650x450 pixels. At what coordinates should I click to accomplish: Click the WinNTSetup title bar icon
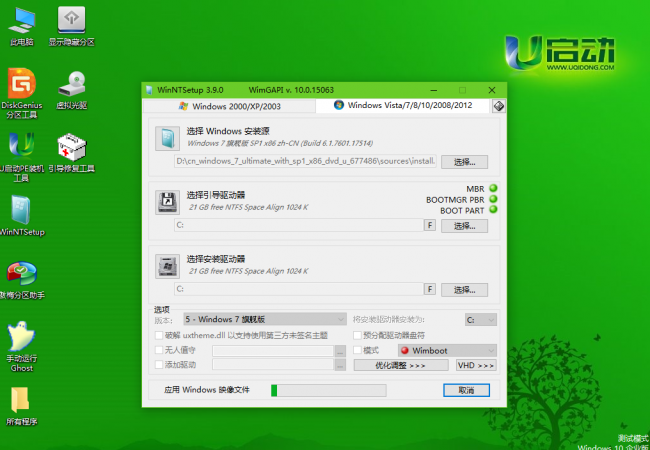pos(149,90)
